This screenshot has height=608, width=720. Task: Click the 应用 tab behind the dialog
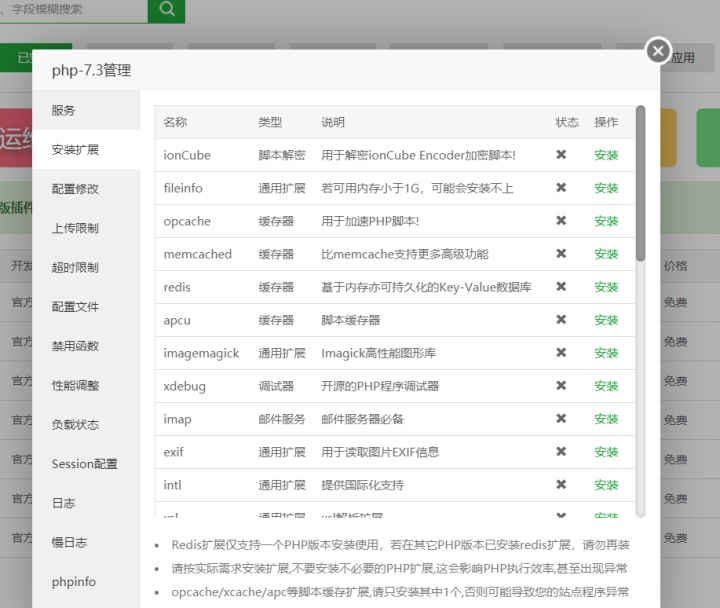point(683,58)
